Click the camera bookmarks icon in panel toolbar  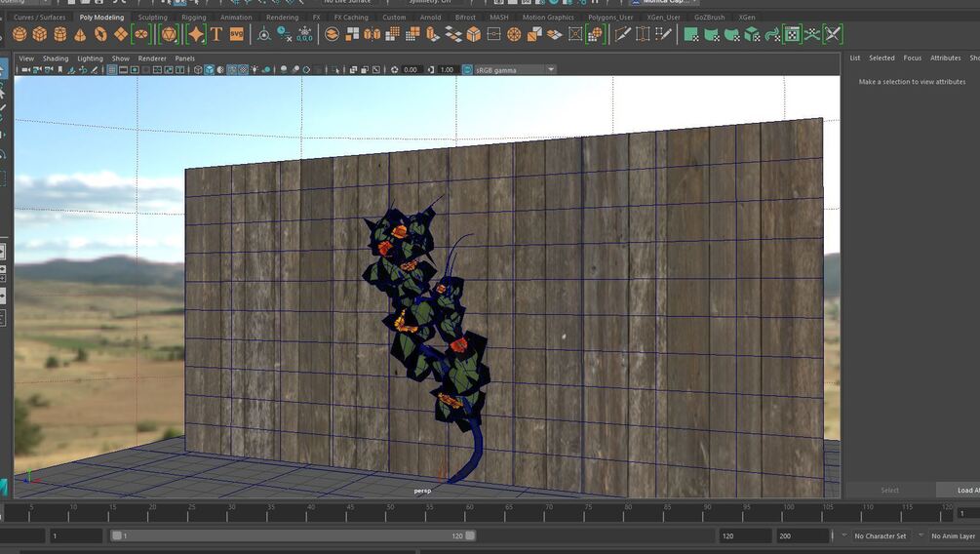60,70
